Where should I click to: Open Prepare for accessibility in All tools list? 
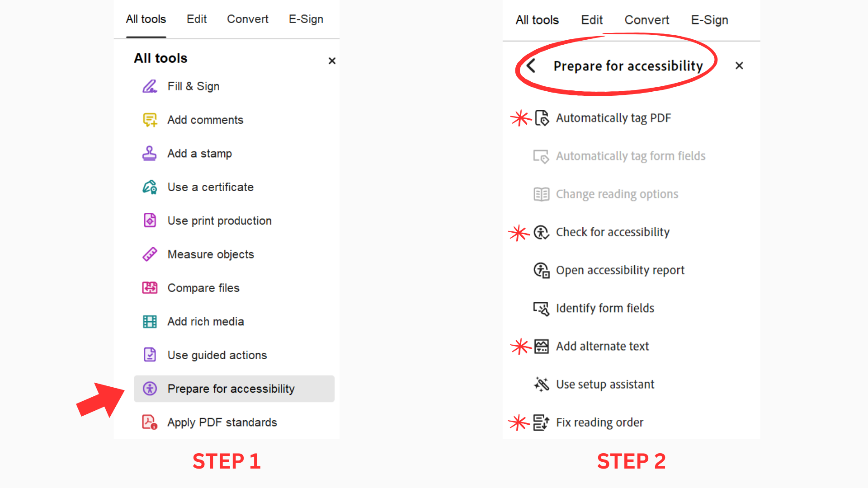pyautogui.click(x=231, y=389)
